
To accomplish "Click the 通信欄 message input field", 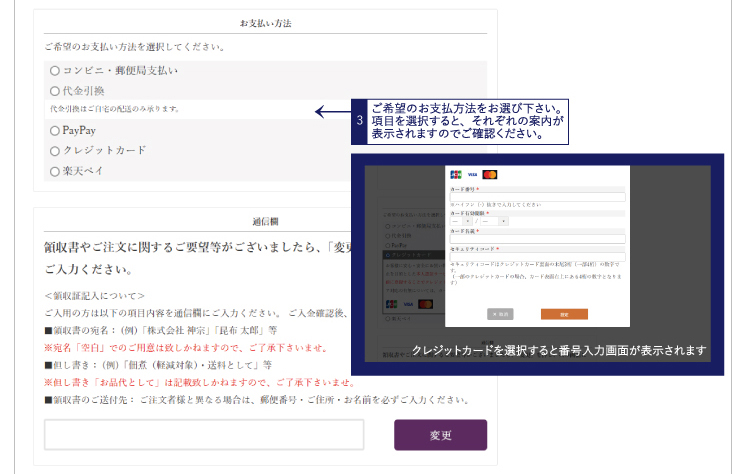I will [x=204, y=435].
